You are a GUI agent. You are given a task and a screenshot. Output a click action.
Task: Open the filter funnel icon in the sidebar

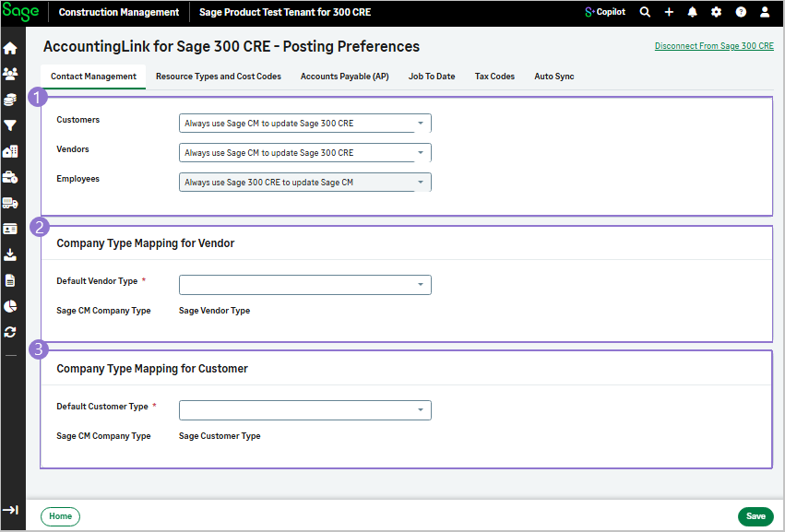pos(10,124)
